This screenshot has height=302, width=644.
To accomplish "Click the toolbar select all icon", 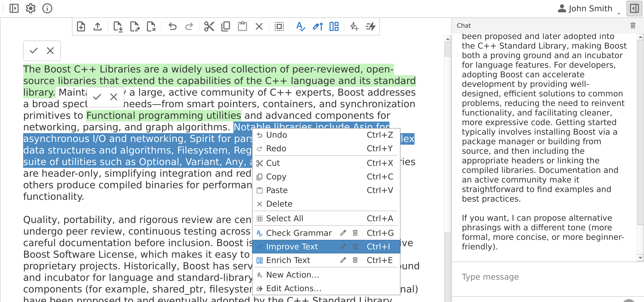I will [279, 26].
